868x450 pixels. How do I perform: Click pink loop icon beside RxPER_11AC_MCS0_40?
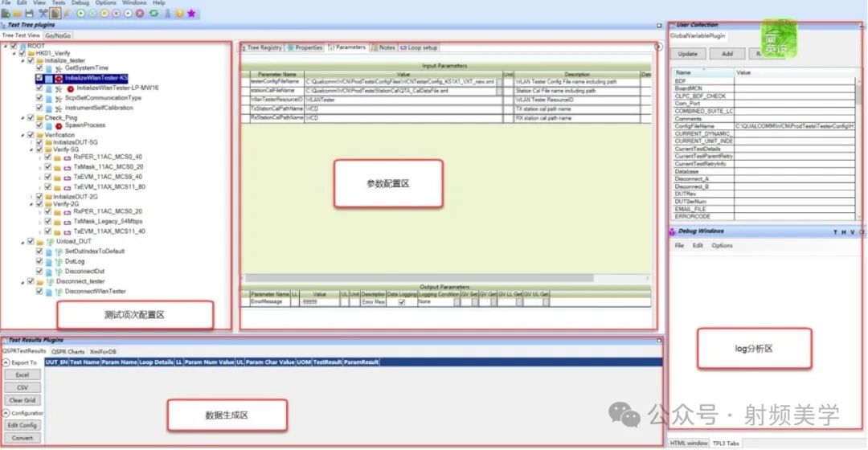coord(67,157)
